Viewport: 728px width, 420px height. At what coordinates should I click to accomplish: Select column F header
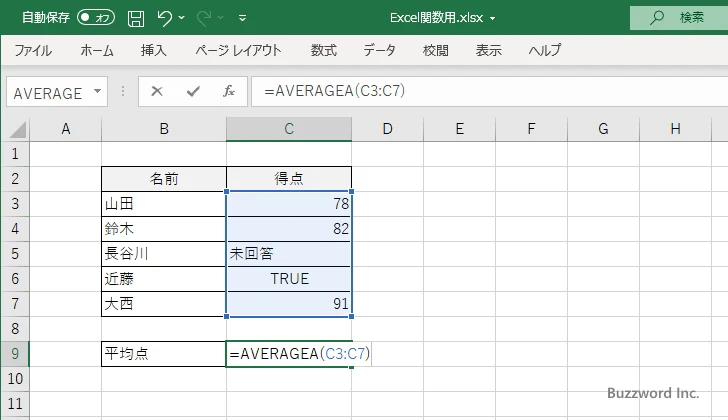[531, 129]
